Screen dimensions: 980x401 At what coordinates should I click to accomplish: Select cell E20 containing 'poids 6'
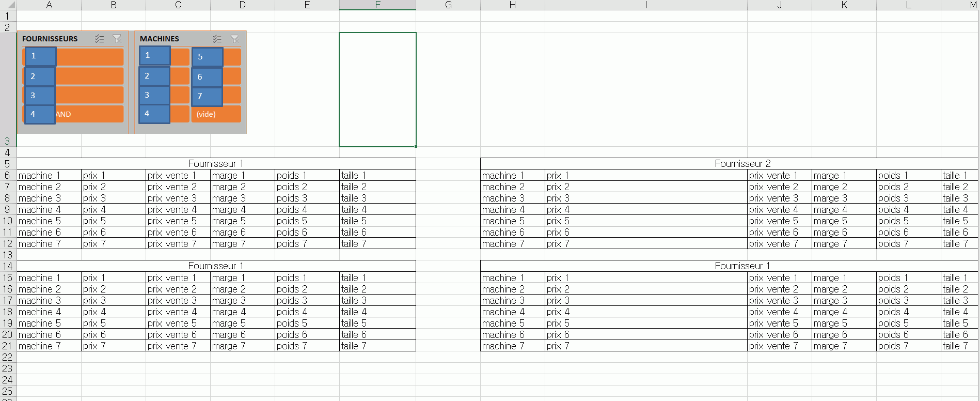[x=307, y=334]
